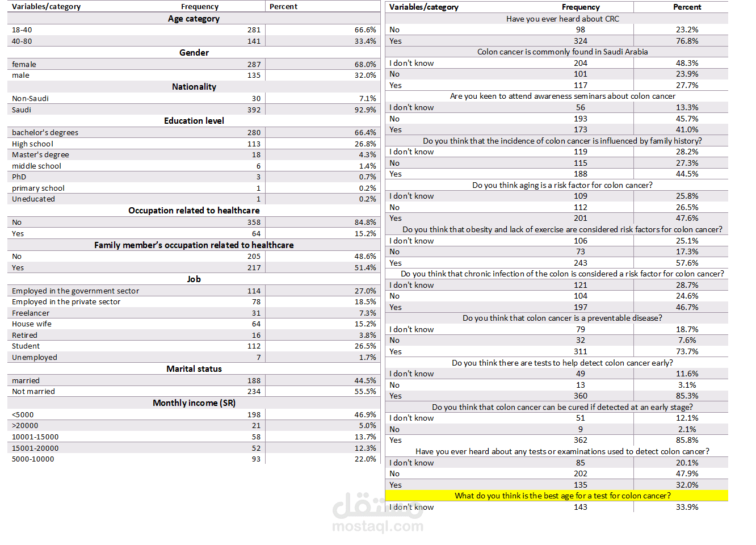
Task: Click the '10001-15000' income row label
Action: (35, 437)
